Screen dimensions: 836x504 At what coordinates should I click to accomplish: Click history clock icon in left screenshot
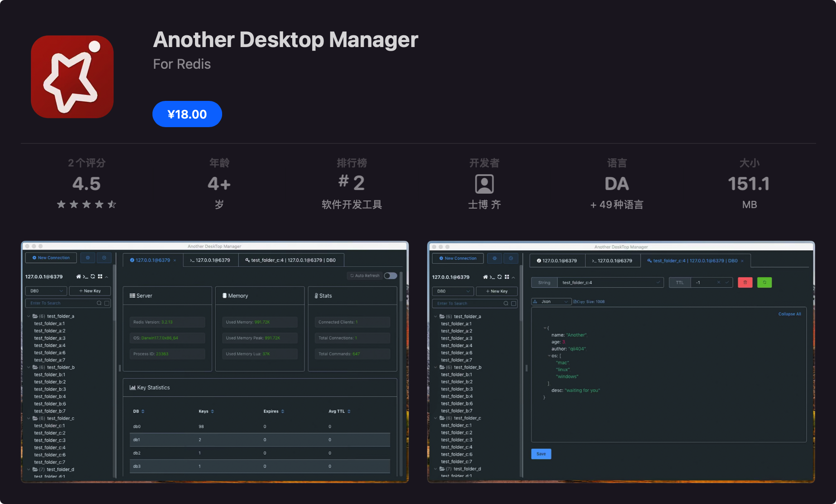point(104,258)
